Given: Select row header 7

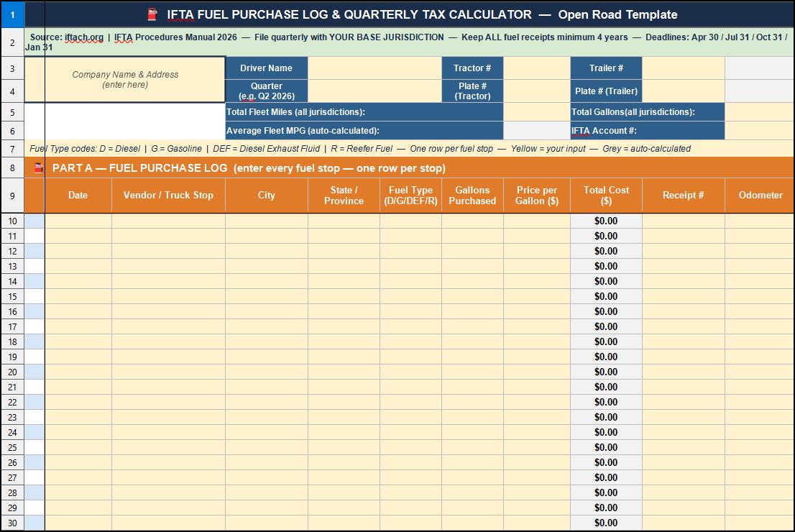Looking at the screenshot, I should 12,149.
